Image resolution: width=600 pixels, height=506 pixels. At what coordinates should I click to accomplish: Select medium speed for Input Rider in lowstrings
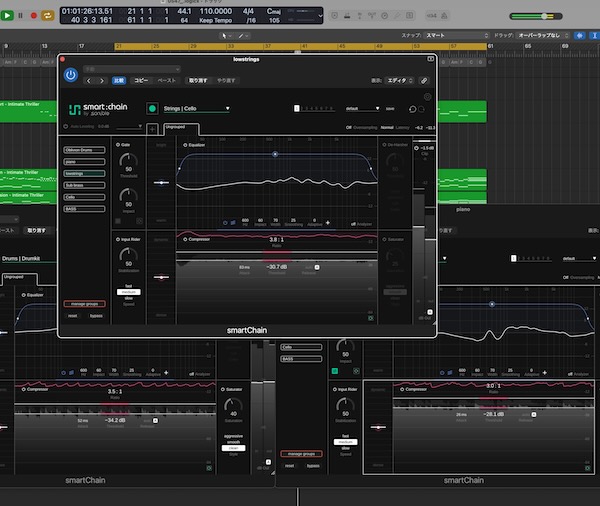pos(129,292)
